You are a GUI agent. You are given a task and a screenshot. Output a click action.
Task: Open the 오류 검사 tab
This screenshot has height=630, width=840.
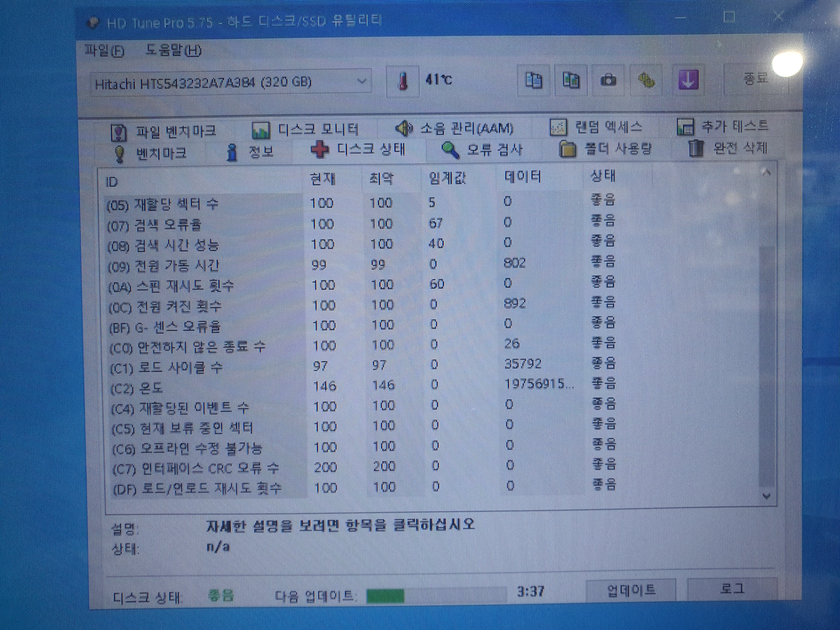(x=482, y=150)
